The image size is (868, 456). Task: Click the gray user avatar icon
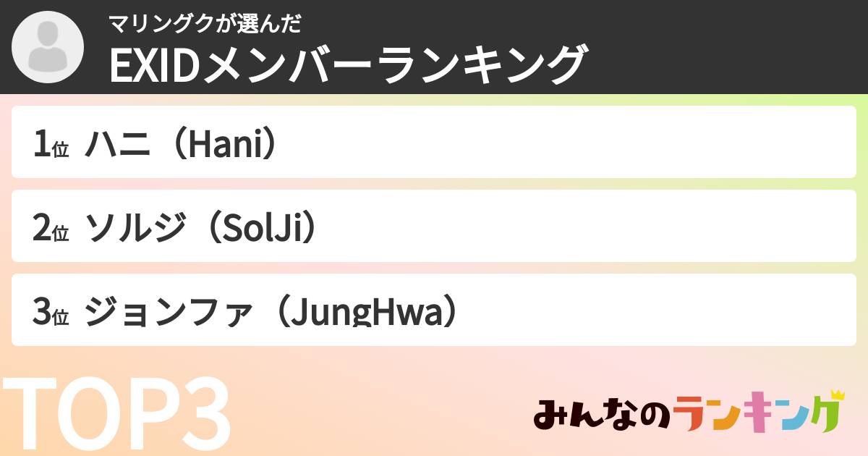tap(48, 47)
